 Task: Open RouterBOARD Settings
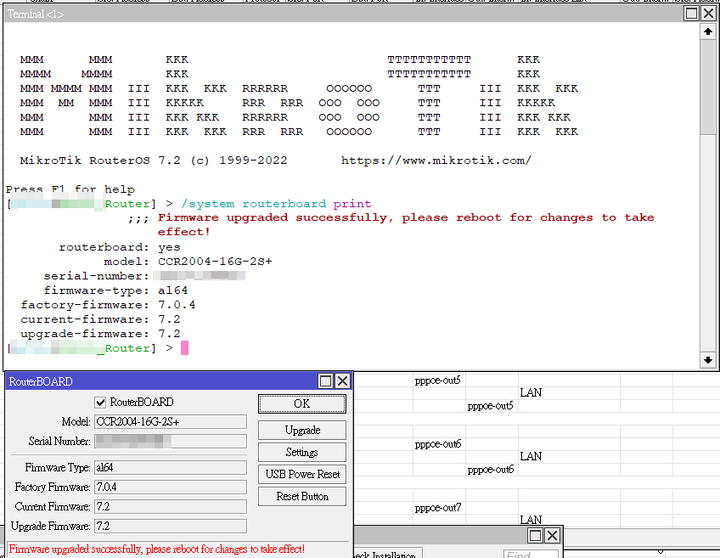click(302, 452)
